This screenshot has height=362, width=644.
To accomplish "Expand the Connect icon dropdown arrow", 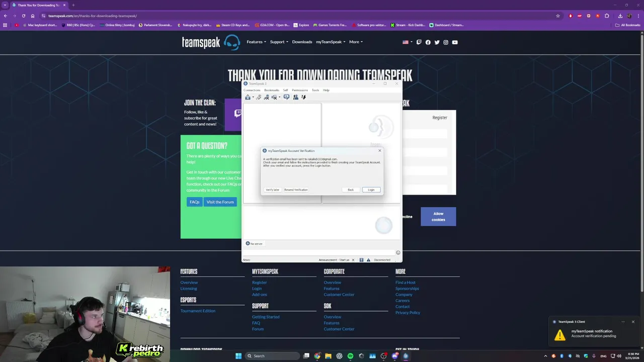I will 253,98.
